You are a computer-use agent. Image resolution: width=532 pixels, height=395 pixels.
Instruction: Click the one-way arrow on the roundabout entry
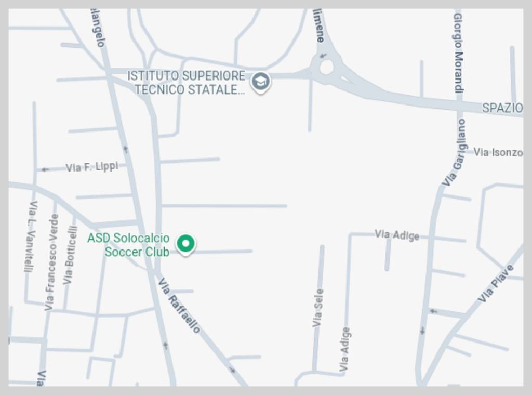324,56
